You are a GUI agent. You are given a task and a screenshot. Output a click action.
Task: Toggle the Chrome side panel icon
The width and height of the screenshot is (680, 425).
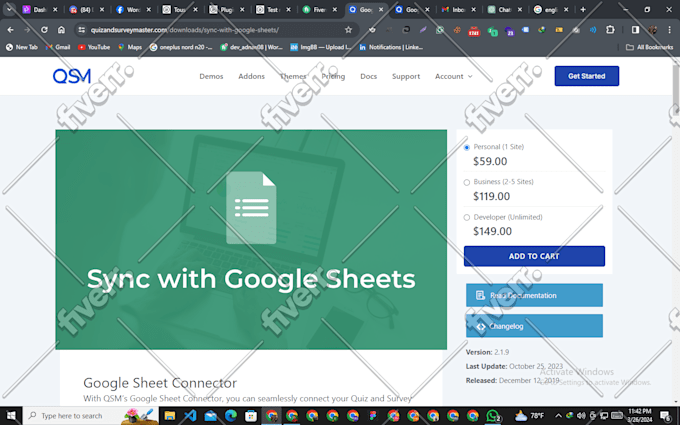point(635,29)
